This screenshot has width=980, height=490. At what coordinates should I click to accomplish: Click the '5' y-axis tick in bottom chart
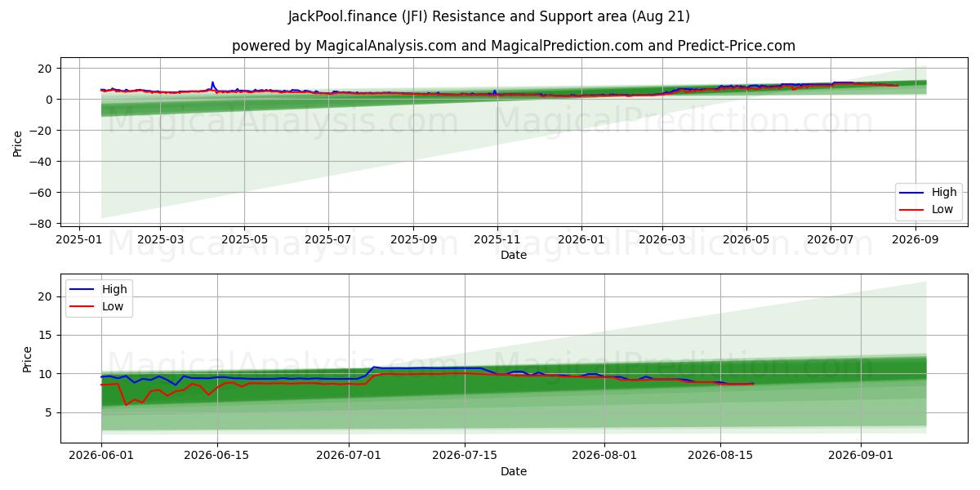(x=50, y=412)
